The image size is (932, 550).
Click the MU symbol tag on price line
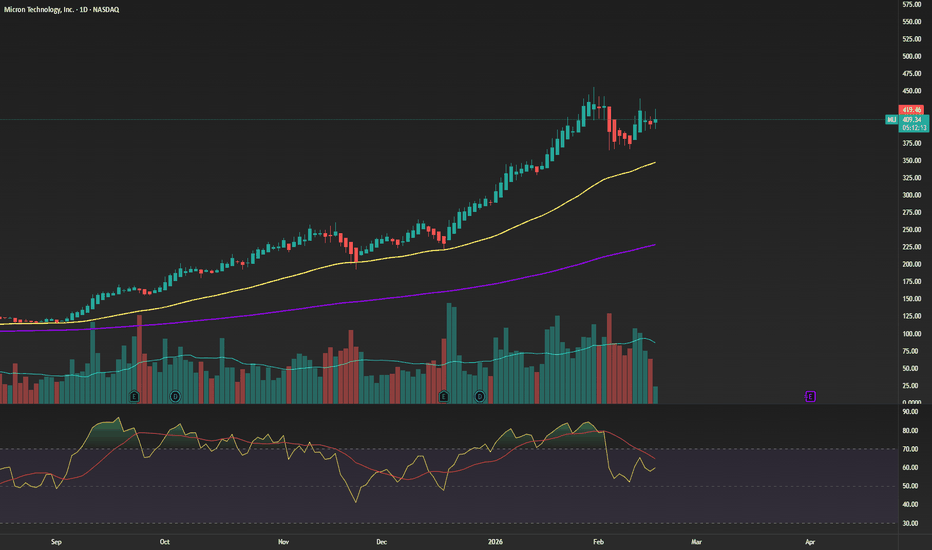[891, 120]
